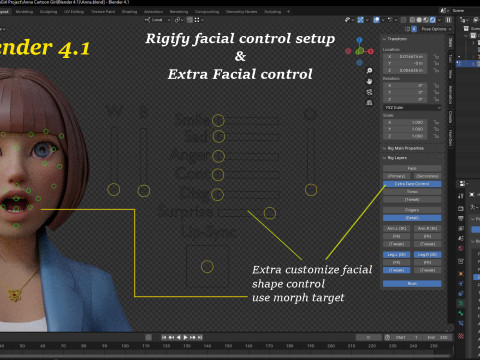Lock Location X with padlock
Image resolution: width=480 pixels, height=360 pixels.
436,57
